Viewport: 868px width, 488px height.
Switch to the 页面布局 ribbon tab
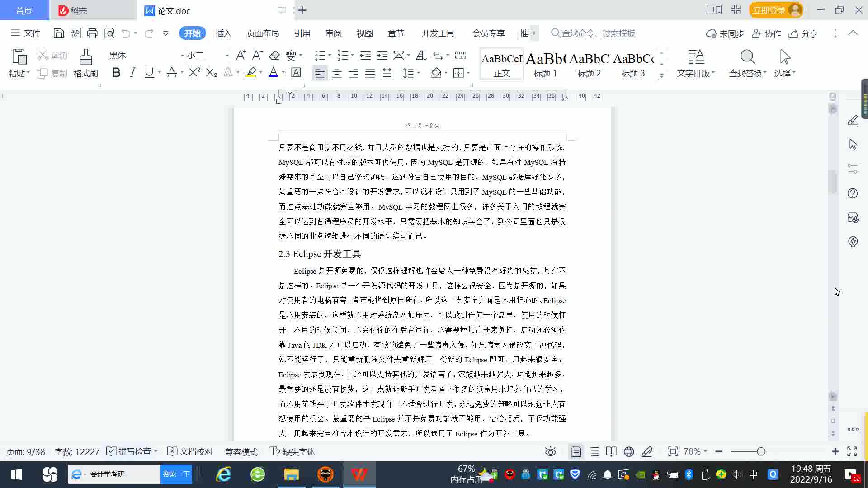pos(263,33)
